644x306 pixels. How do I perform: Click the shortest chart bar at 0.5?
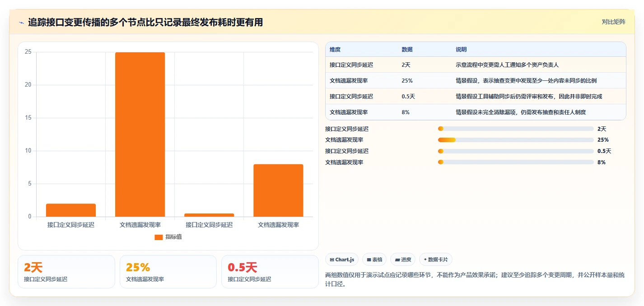coord(209,215)
